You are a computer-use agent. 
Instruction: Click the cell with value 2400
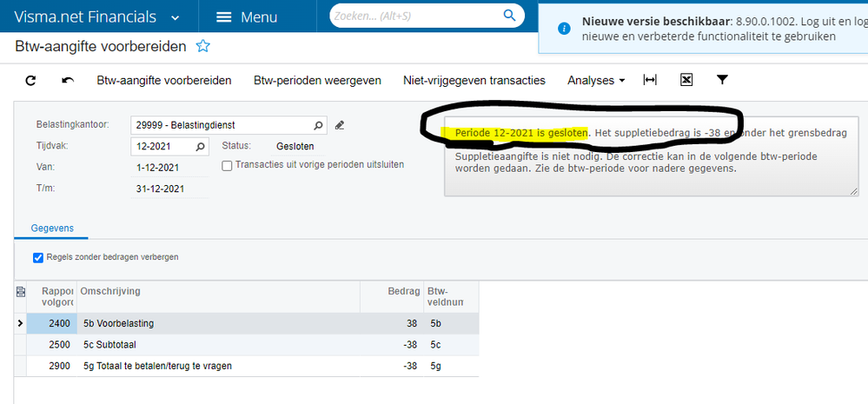point(51,324)
